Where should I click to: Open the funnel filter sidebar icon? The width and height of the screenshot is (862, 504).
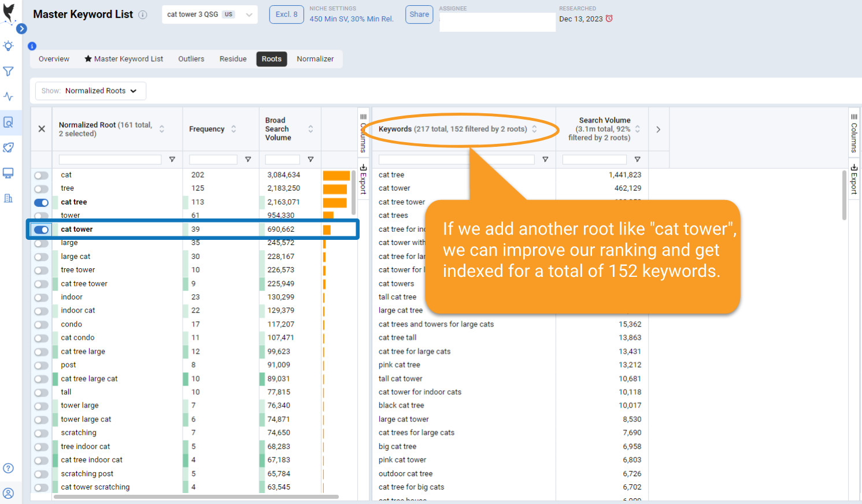coord(8,72)
